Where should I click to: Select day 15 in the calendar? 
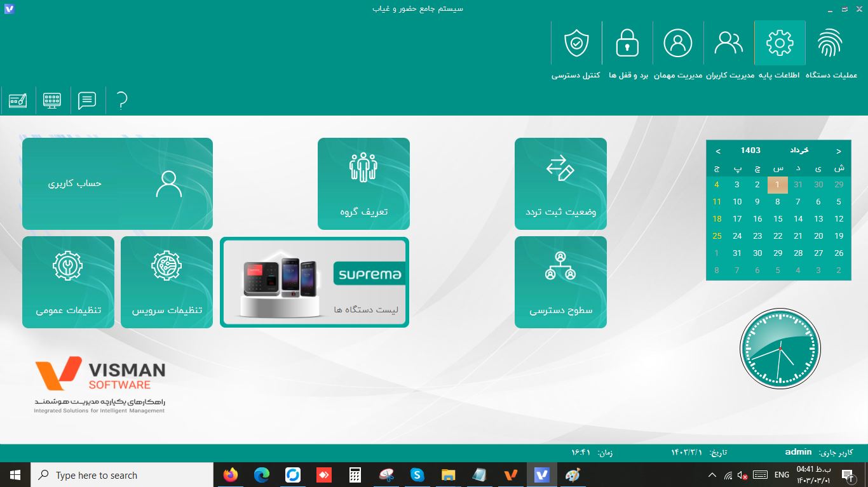(778, 218)
